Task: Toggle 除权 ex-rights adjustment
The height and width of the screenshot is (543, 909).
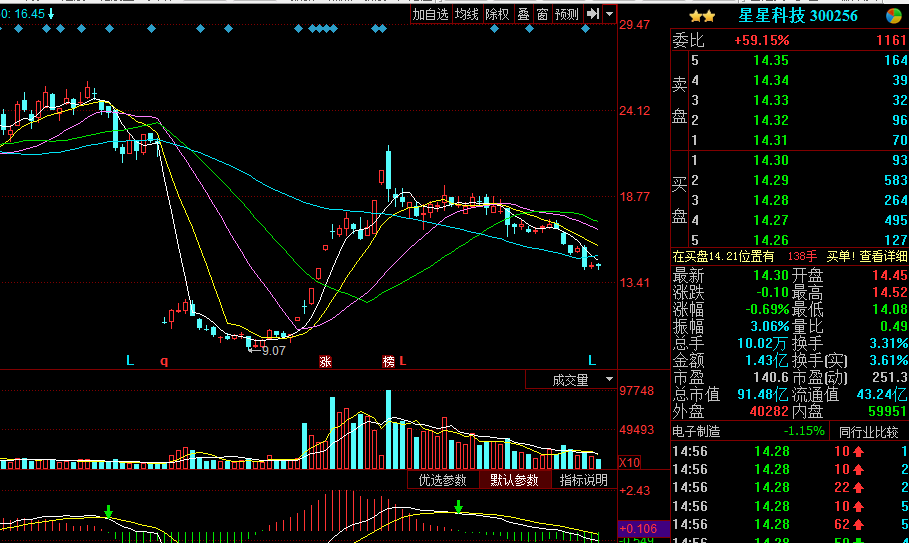Action: tap(497, 14)
